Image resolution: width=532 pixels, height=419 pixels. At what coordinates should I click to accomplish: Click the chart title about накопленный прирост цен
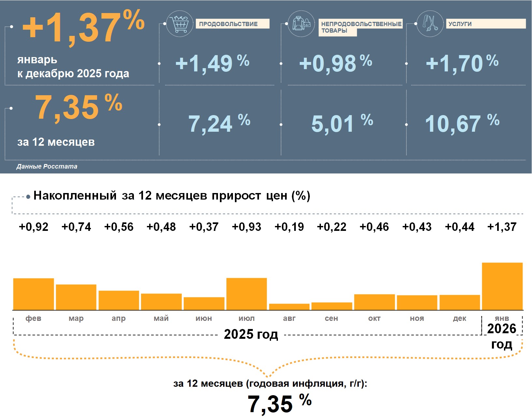tap(172, 196)
